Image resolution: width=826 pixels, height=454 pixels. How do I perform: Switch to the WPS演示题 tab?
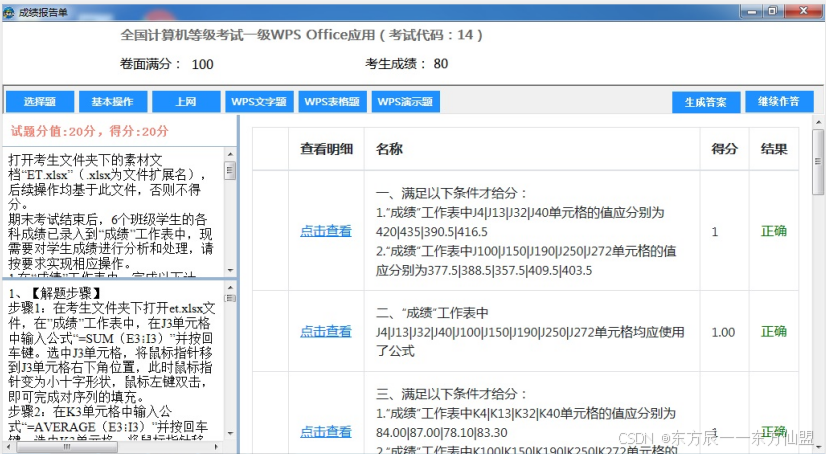(x=405, y=102)
